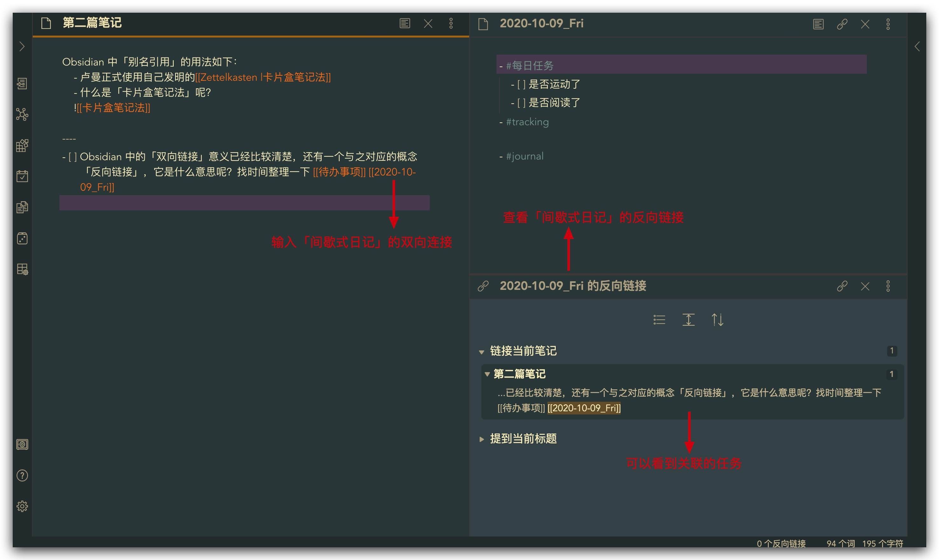Open the more options menu of the backlinks panel

(x=888, y=286)
